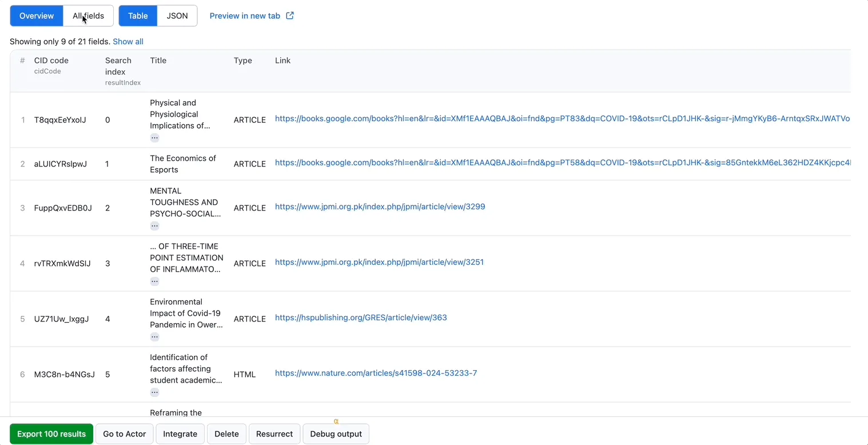
Task: Open the Google Books link with pg=PT83
Action: 563,118
